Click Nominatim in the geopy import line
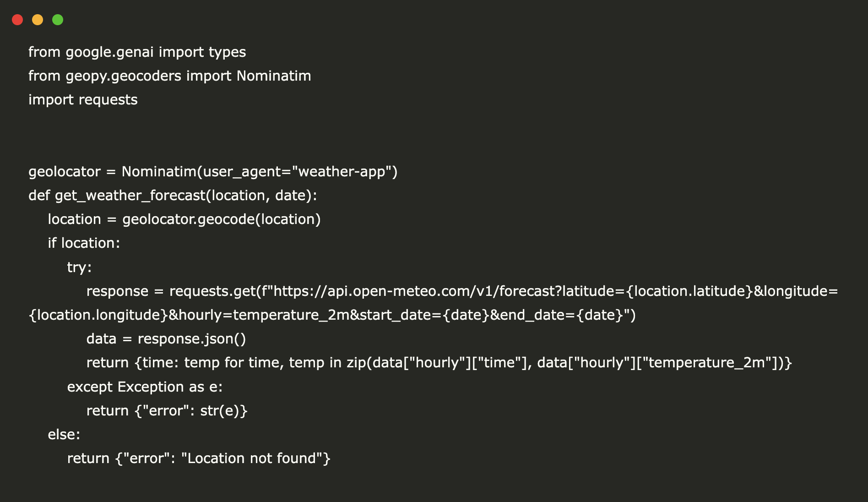The image size is (868, 502). tap(273, 76)
